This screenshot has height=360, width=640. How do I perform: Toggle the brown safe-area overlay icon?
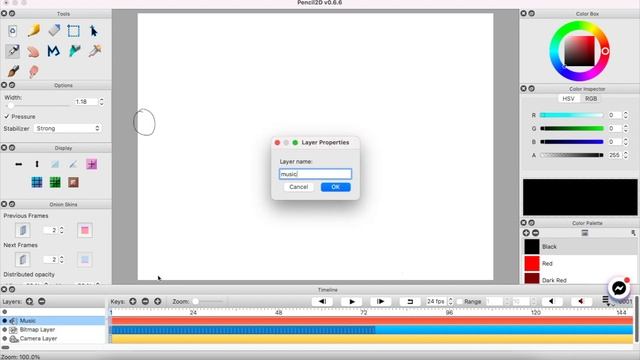73,182
